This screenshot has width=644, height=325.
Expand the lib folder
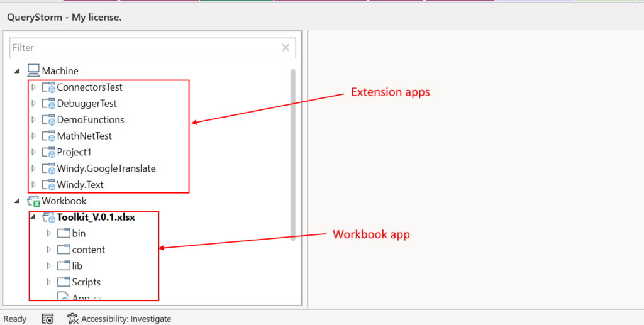[49, 266]
